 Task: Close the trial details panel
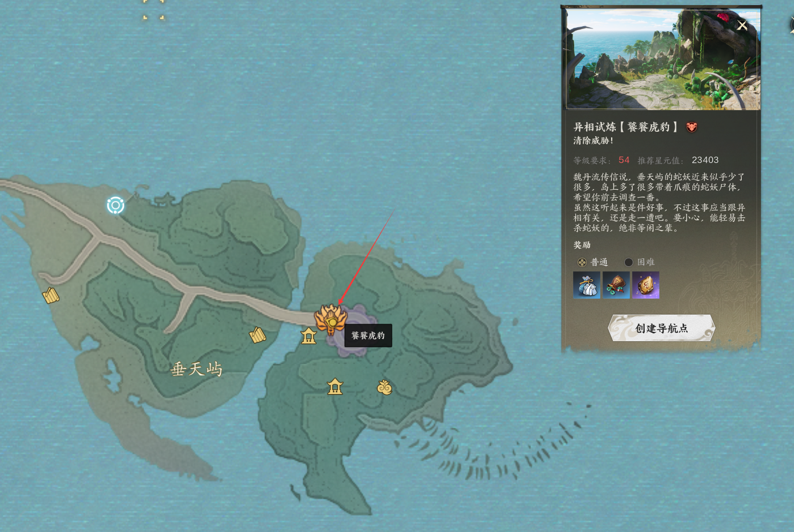tap(742, 26)
